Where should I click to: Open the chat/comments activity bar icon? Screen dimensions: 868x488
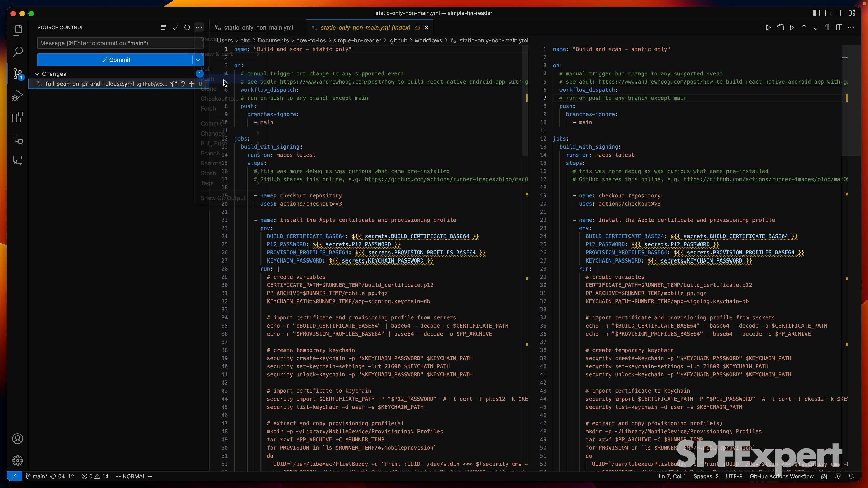(18, 160)
